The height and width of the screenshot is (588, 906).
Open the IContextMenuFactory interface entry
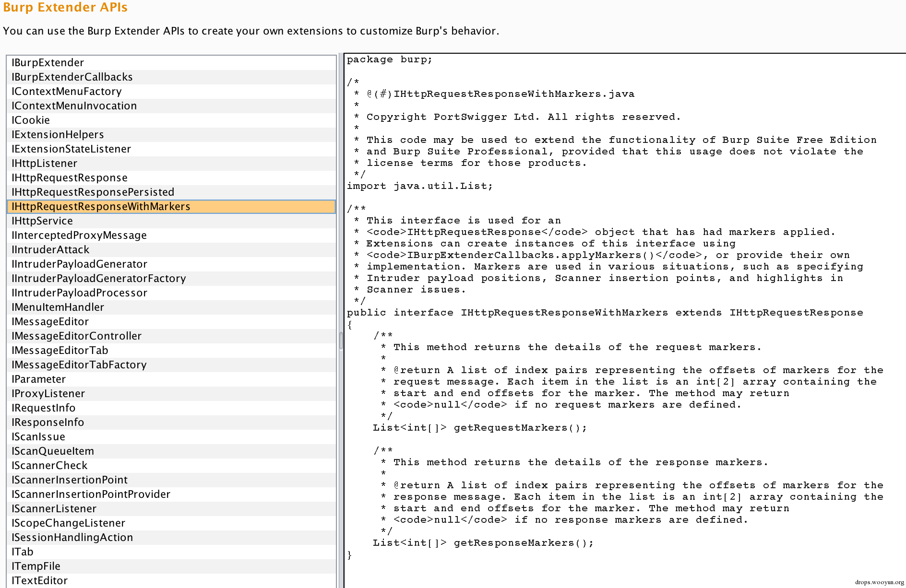[x=171, y=92]
